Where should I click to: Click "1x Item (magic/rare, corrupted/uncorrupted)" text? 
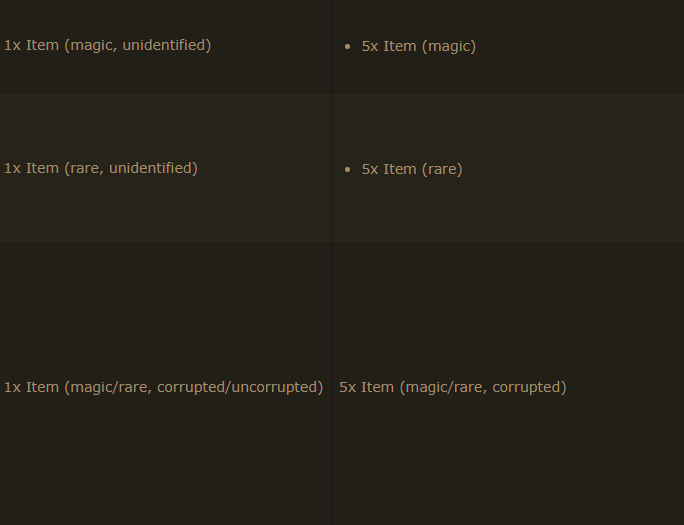click(163, 387)
